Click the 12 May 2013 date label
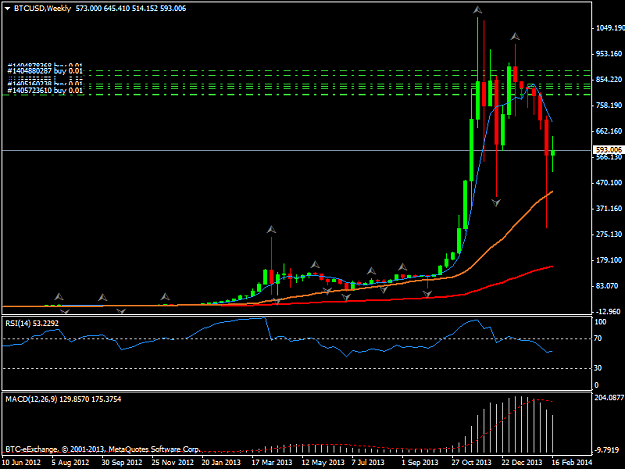This screenshot has height=469, width=625. 323,462
